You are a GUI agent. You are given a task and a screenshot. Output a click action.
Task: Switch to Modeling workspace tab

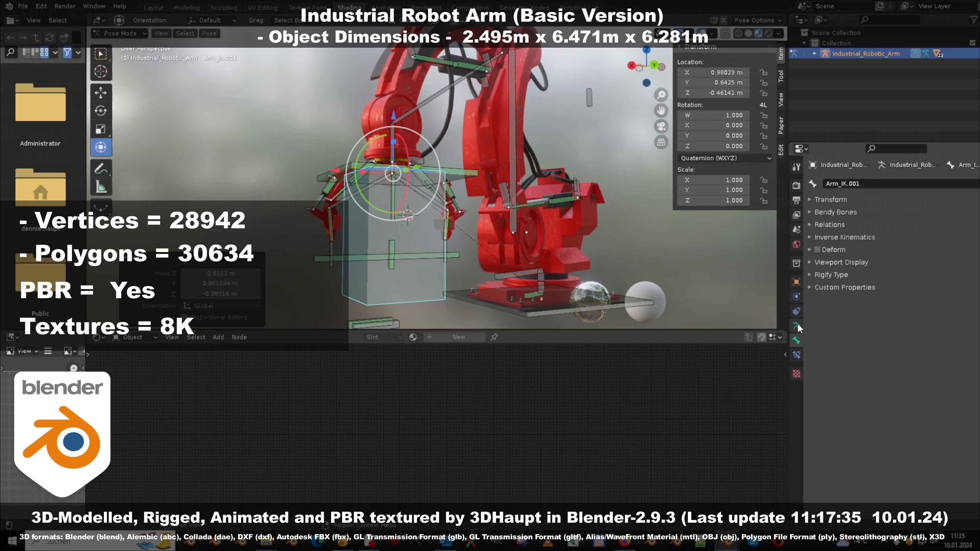point(186,8)
